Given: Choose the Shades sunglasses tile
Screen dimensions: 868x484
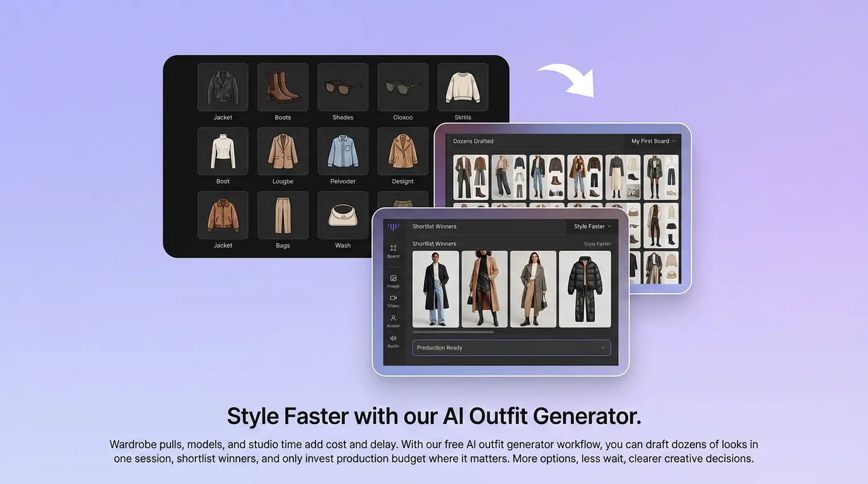Looking at the screenshot, I should (343, 87).
